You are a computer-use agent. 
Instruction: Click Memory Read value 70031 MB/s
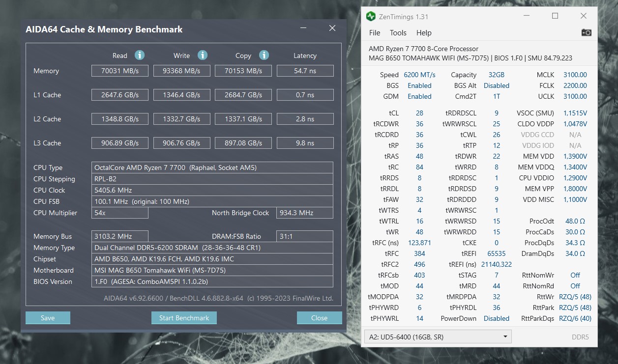119,71
